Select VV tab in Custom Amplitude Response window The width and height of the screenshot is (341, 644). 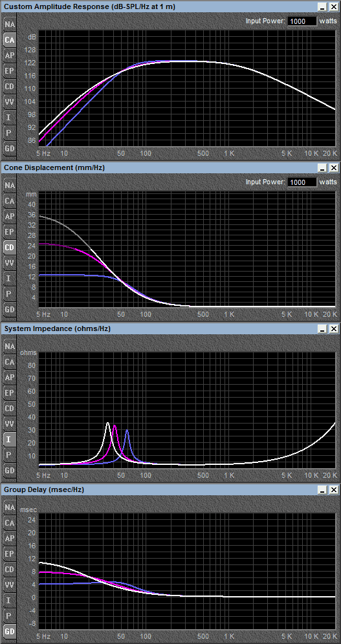click(10, 102)
